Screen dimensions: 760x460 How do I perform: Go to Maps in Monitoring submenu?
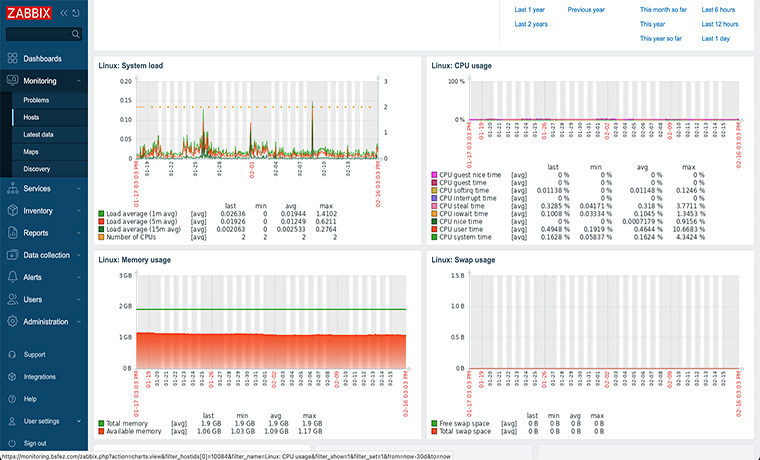click(x=31, y=151)
